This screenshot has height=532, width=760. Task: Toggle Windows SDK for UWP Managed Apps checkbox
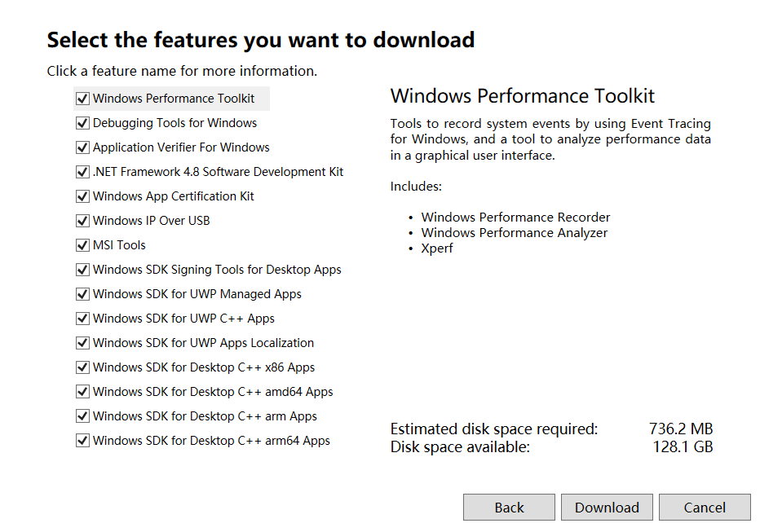click(x=82, y=295)
